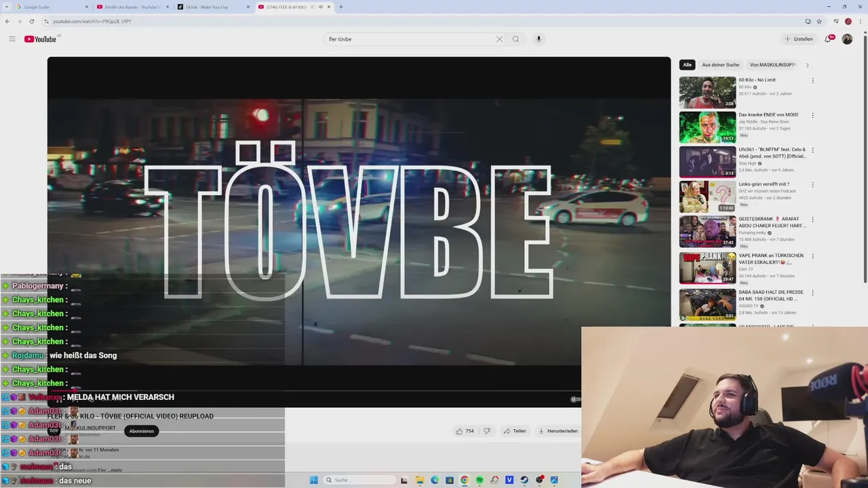Click the Windows taskbar Suche search box
This screenshot has width=868, height=488.
pyautogui.click(x=358, y=480)
